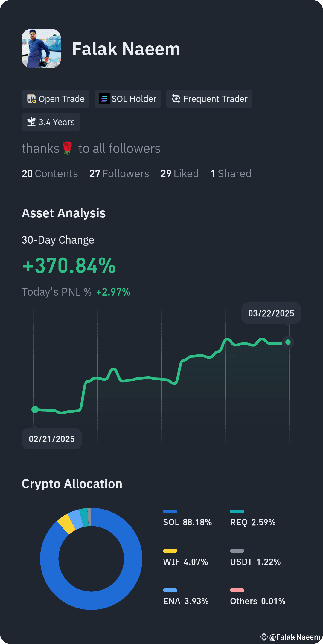The height and width of the screenshot is (644, 323).
Task: Click the rose emoji in the bio
Action: click(x=68, y=148)
